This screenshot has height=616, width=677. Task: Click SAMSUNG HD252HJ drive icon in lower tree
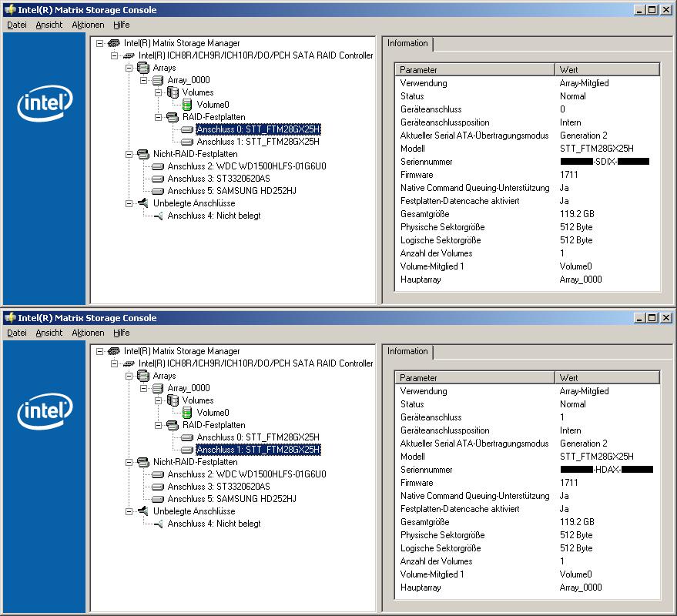point(158,499)
